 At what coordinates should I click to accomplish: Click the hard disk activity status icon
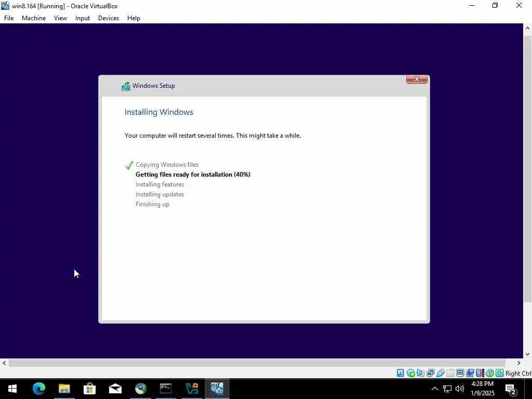point(401,373)
